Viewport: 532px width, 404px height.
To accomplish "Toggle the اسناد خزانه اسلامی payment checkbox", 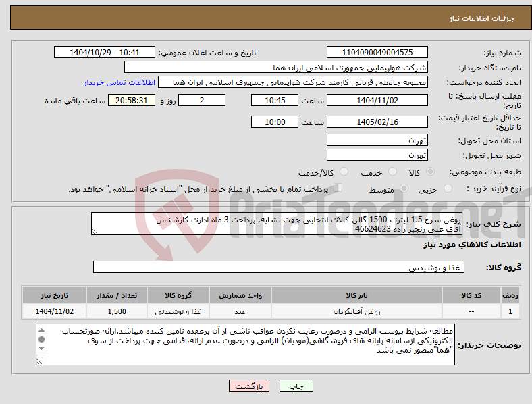I will click(x=338, y=187).
